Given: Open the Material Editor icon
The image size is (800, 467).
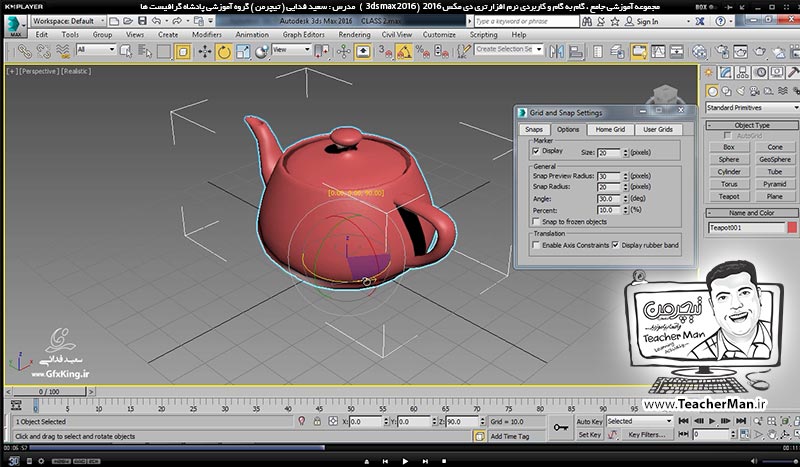Looking at the screenshot, I should tap(699, 52).
